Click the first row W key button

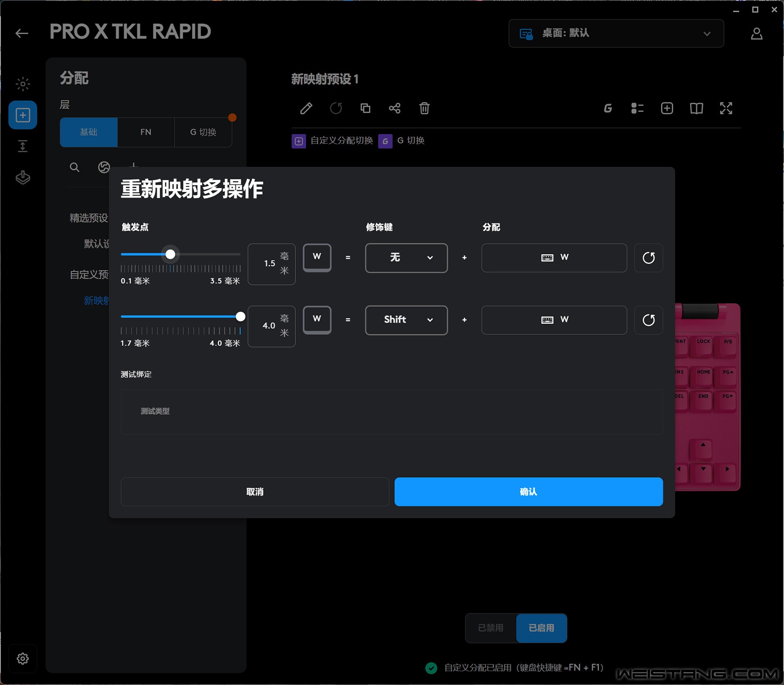tap(317, 257)
